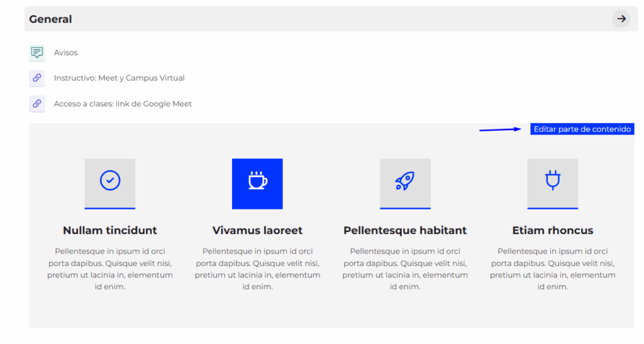Image resolution: width=644 pixels, height=344 pixels.
Task: Click the Pellentesque habitant heading
Action: (405, 230)
